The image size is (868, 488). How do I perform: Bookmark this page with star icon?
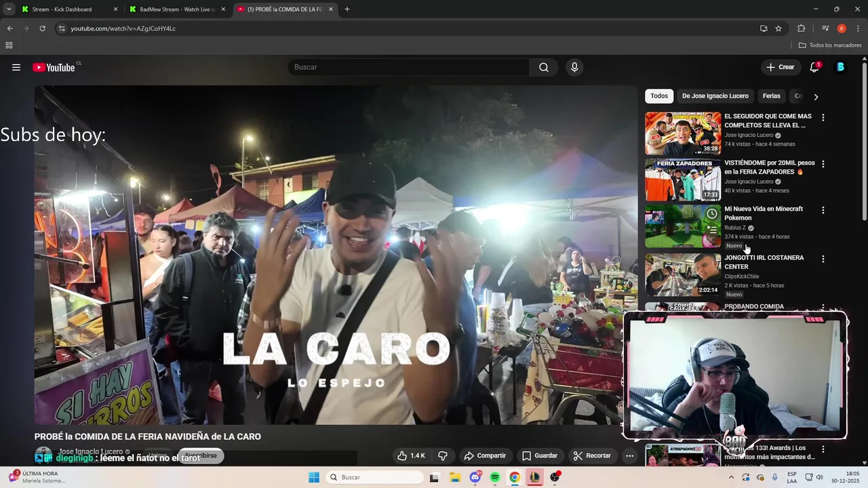click(778, 28)
